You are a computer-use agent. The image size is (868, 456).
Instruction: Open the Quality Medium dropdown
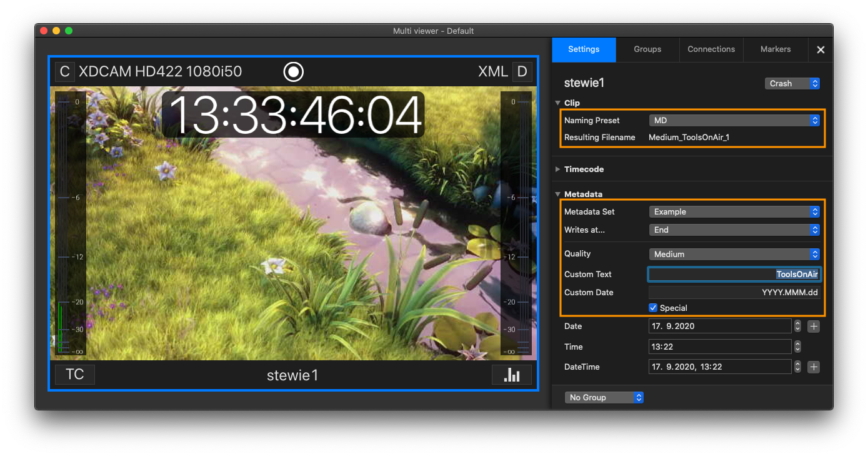coord(734,254)
